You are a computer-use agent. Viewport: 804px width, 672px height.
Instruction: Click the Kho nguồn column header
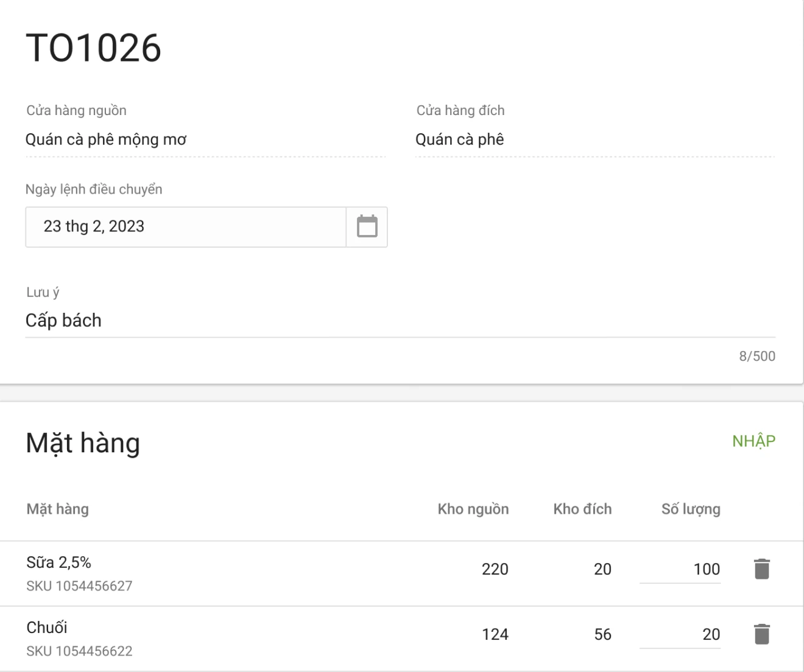[x=473, y=509]
